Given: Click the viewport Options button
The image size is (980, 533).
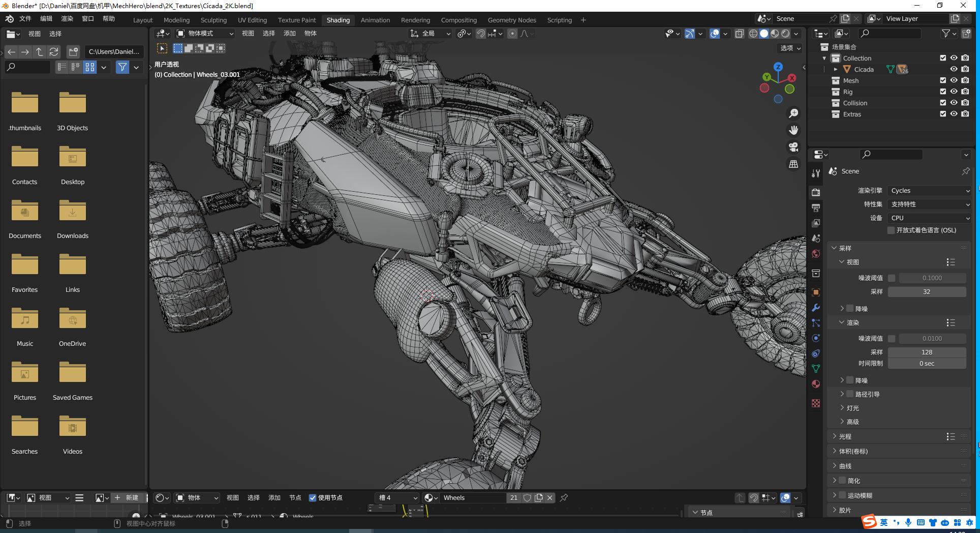Looking at the screenshot, I should click(x=790, y=48).
